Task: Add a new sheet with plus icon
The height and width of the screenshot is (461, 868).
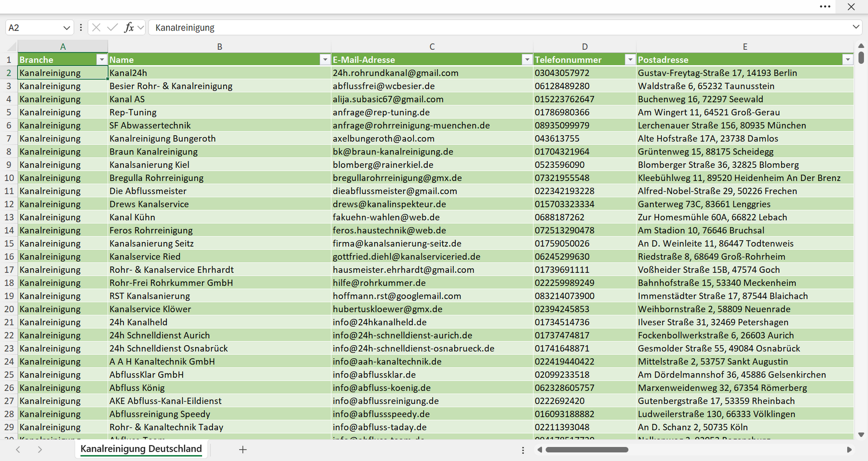Action: click(243, 449)
